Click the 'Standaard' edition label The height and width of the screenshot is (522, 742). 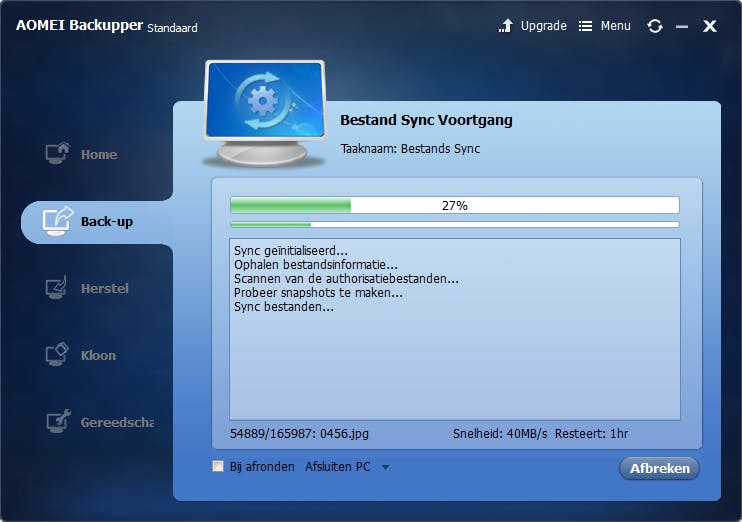(x=172, y=28)
